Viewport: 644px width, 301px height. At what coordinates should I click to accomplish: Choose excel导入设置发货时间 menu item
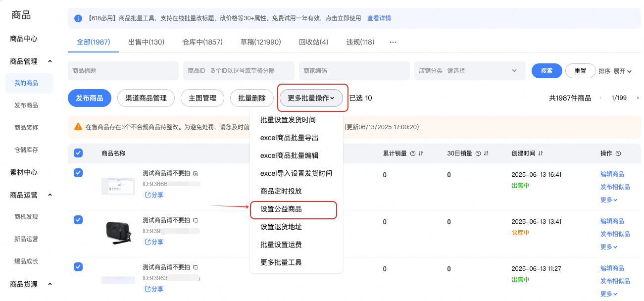[297, 173]
